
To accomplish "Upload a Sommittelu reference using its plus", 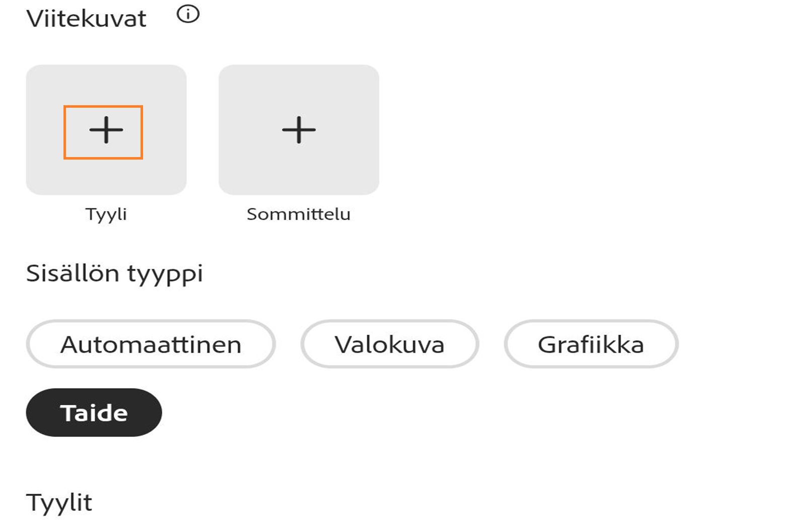I will pyautogui.click(x=298, y=130).
